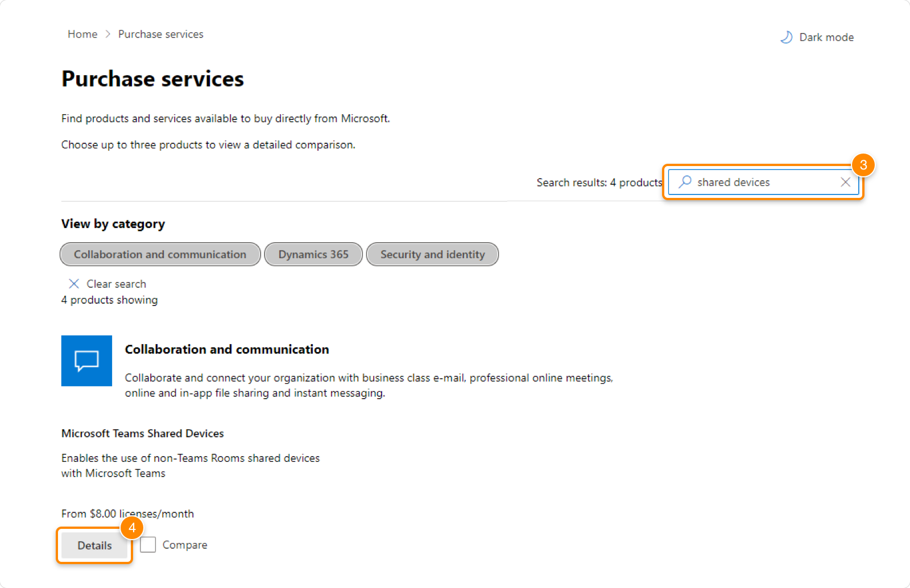The width and height of the screenshot is (910, 588).
Task: Click the blue chat bubble category icon
Action: click(x=86, y=361)
